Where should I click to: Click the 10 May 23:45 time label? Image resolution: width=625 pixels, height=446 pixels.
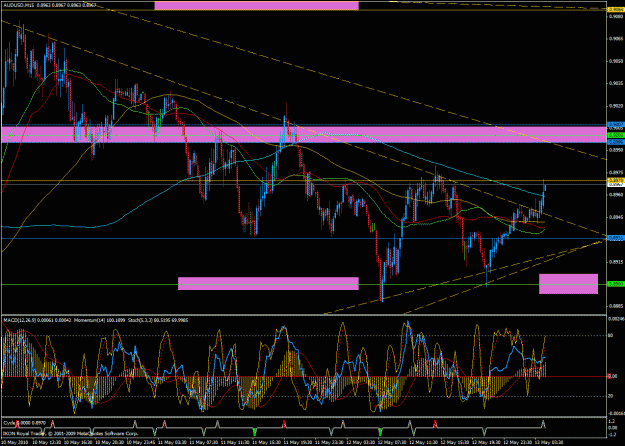140,442
